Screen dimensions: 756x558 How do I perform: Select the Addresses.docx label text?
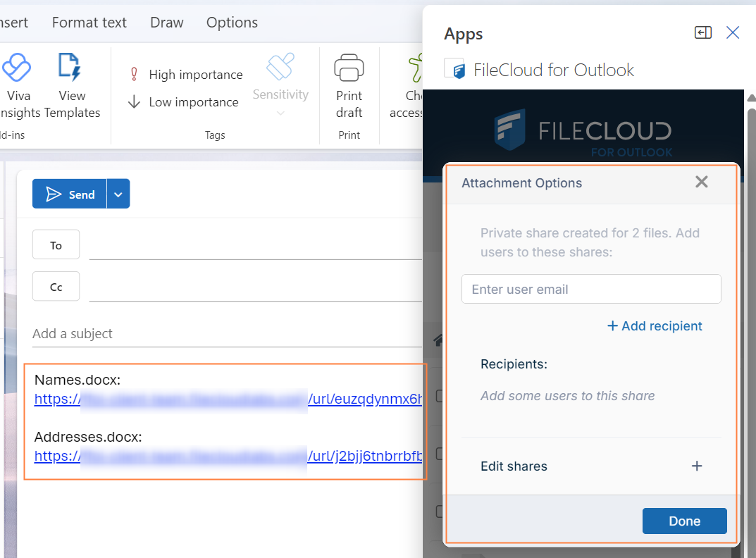(88, 437)
